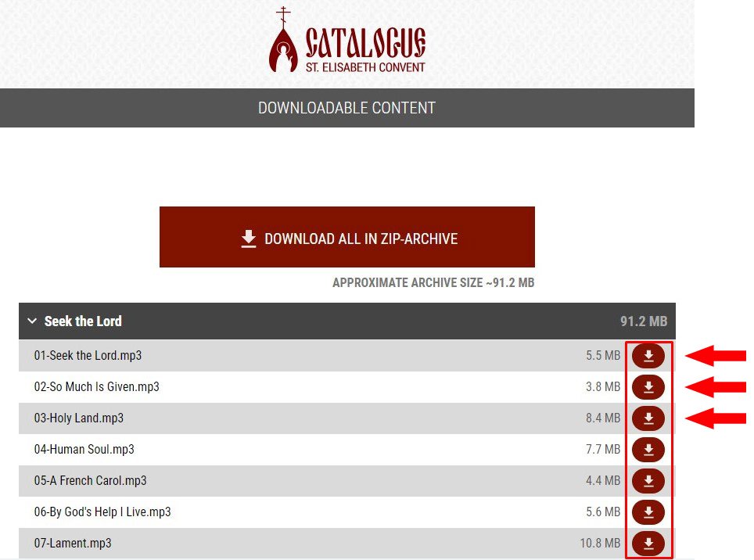
Task: Download 02-So Much Is Given.mp3 via its icon
Action: click(x=648, y=387)
